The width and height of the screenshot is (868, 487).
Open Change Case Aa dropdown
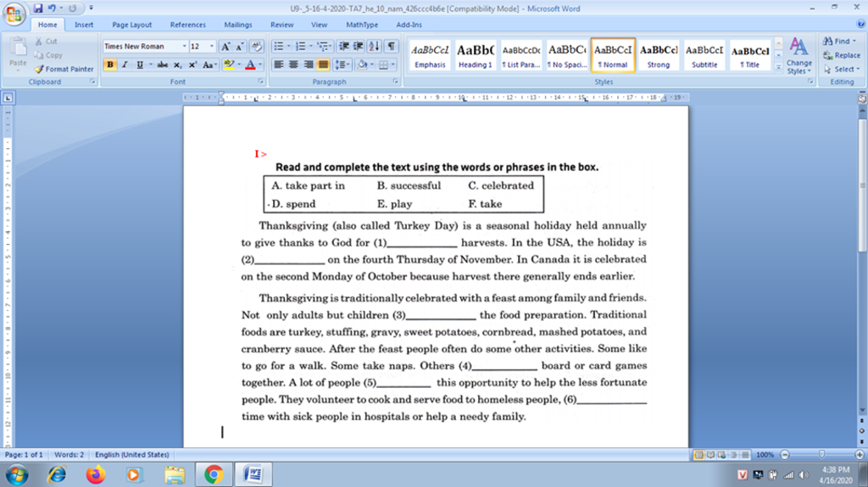pyautogui.click(x=209, y=64)
